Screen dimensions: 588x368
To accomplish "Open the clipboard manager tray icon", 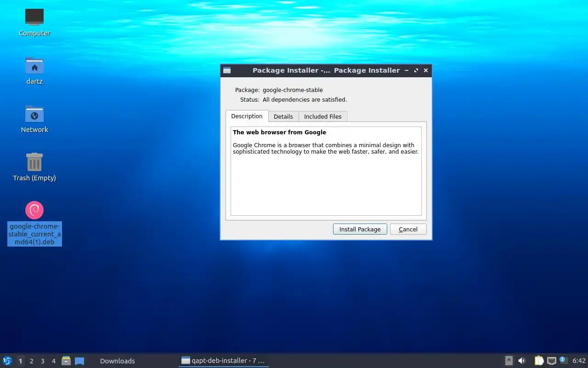I will point(539,361).
